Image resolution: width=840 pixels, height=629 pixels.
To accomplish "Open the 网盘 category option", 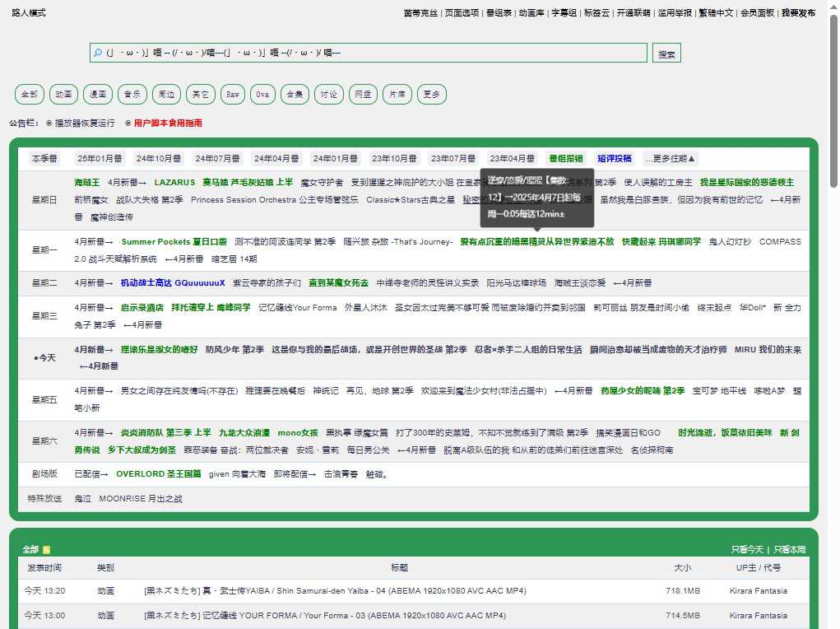I will tap(362, 94).
